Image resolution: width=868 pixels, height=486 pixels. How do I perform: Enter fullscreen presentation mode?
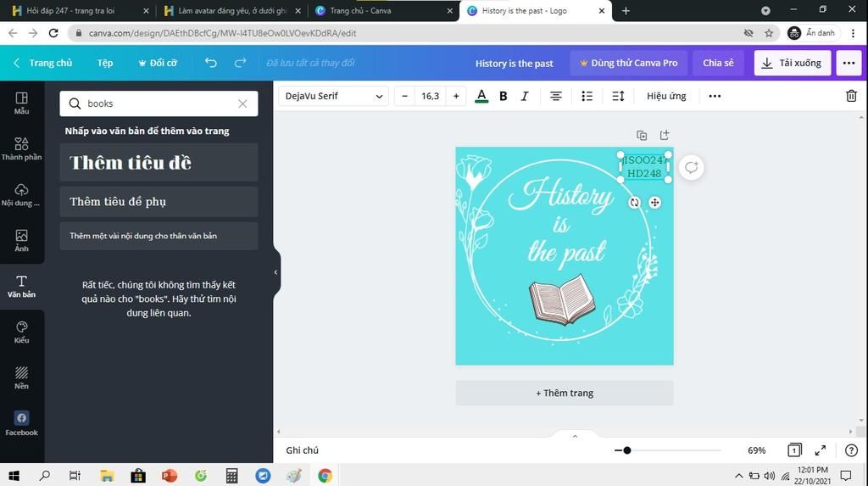(821, 450)
